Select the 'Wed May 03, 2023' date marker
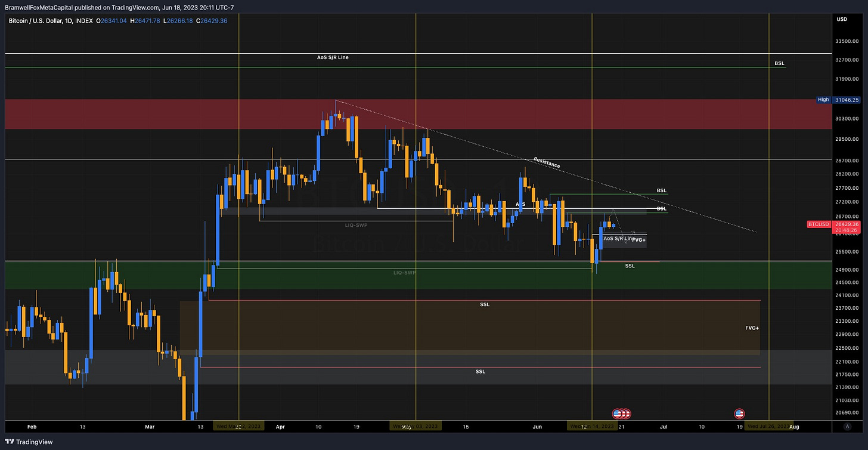The width and height of the screenshot is (868, 450). 416,426
